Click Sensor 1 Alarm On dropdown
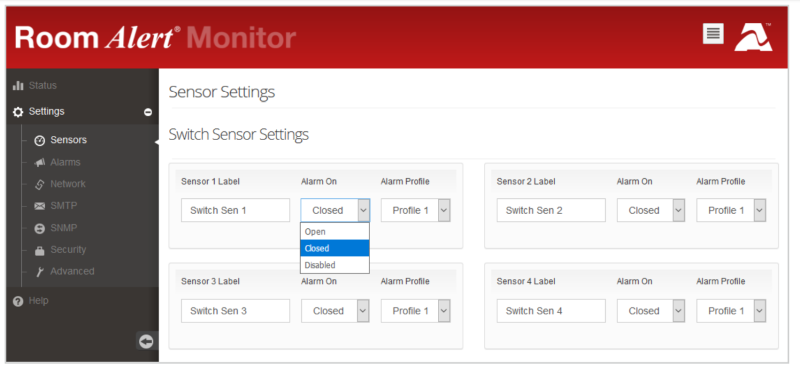 [x=335, y=210]
